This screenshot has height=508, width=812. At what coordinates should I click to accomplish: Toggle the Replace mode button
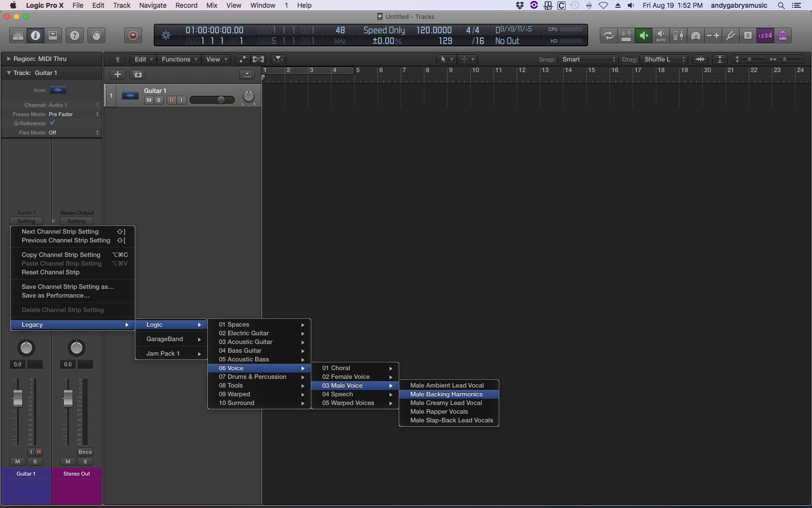(626, 35)
